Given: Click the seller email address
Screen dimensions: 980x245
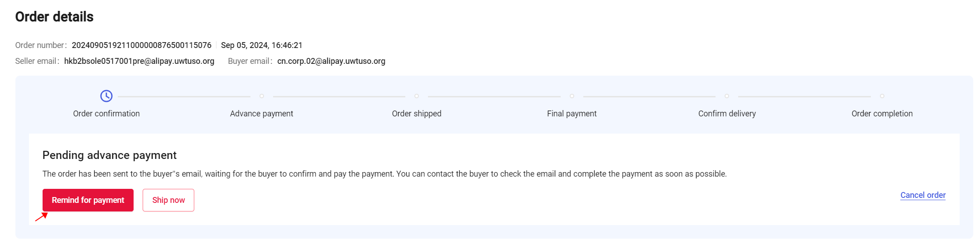Looking at the screenshot, I should coord(139,61).
